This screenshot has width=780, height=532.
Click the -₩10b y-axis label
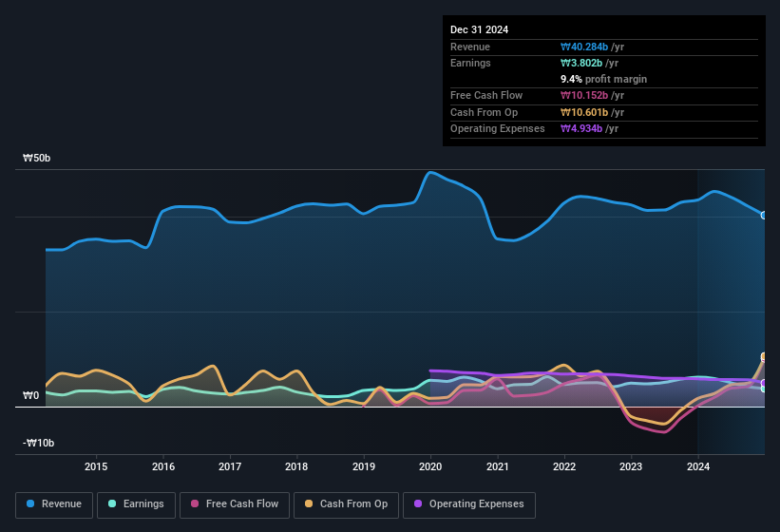coord(38,443)
